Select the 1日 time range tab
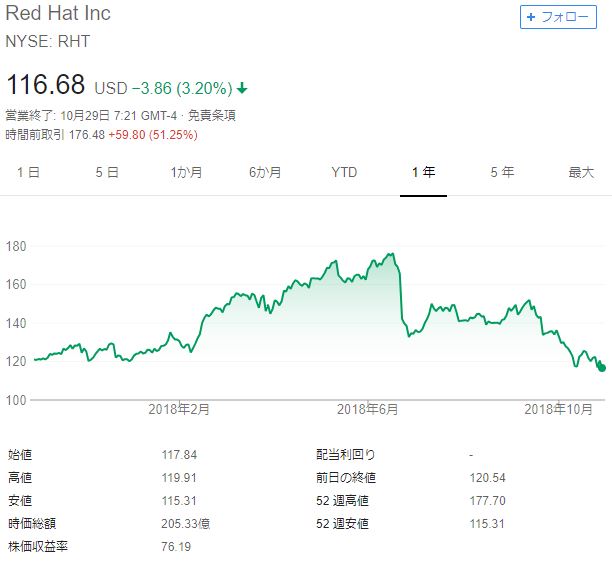Image resolution: width=612 pixels, height=567 pixels. [x=28, y=172]
